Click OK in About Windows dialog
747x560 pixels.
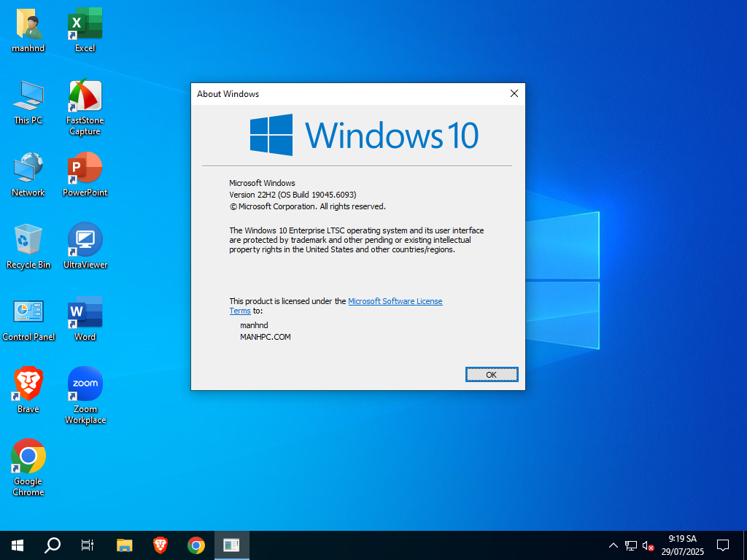[x=492, y=374]
